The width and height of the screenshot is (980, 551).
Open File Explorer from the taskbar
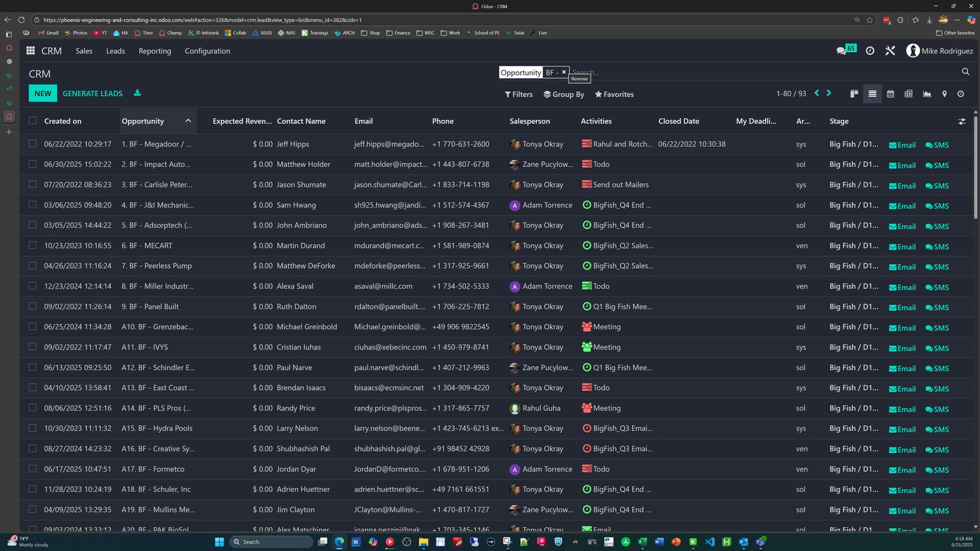[423, 542]
